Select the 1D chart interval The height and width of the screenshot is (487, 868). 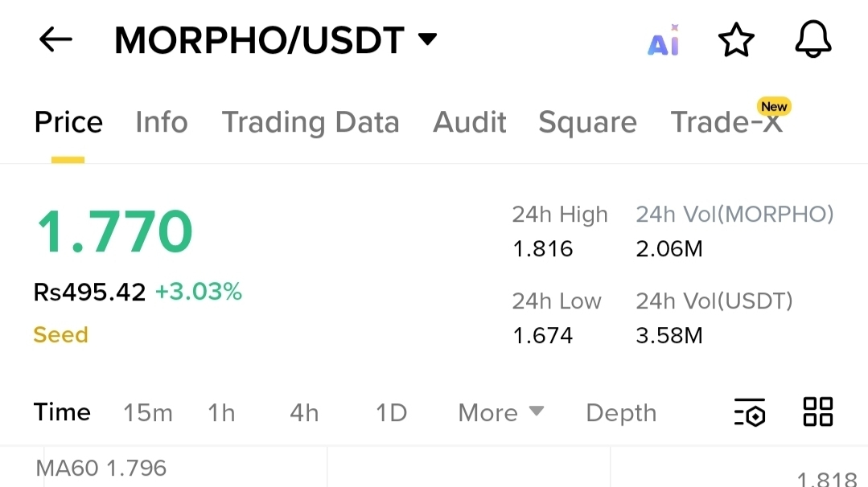coord(392,413)
